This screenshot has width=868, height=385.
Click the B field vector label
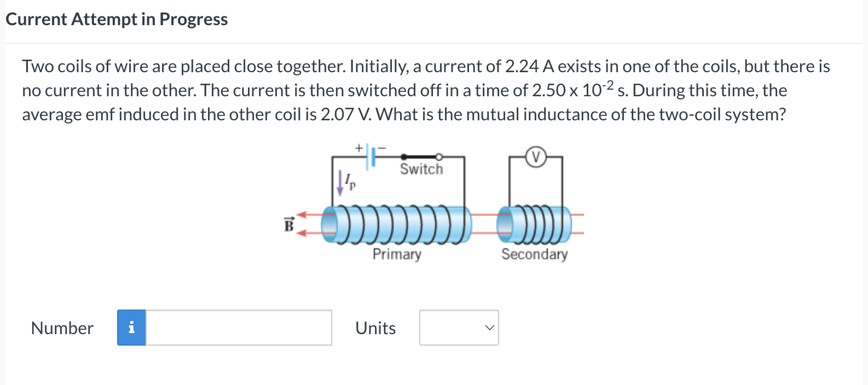(288, 224)
